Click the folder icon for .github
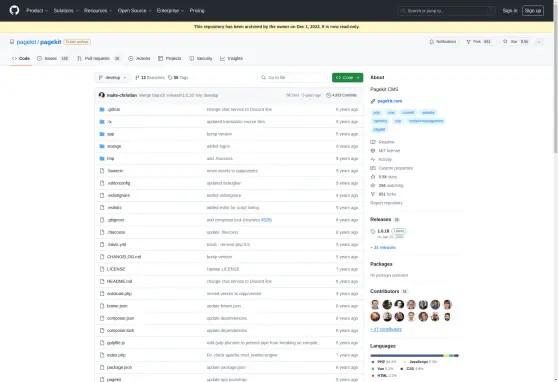This screenshot has width=558, height=382. click(102, 109)
